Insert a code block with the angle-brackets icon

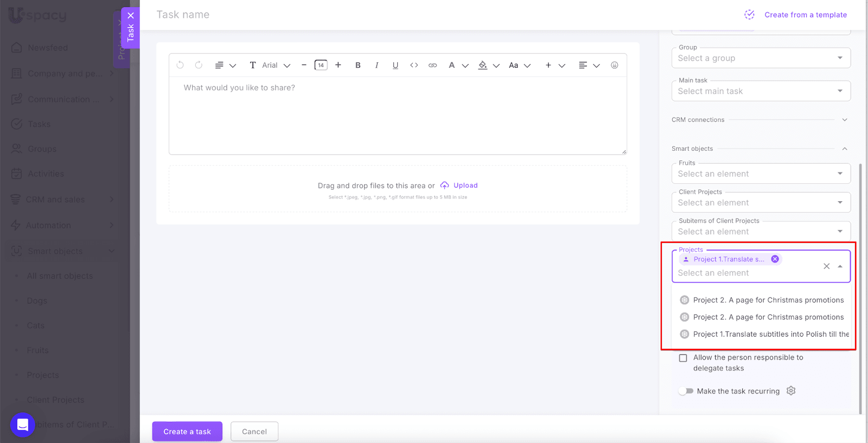click(x=414, y=65)
